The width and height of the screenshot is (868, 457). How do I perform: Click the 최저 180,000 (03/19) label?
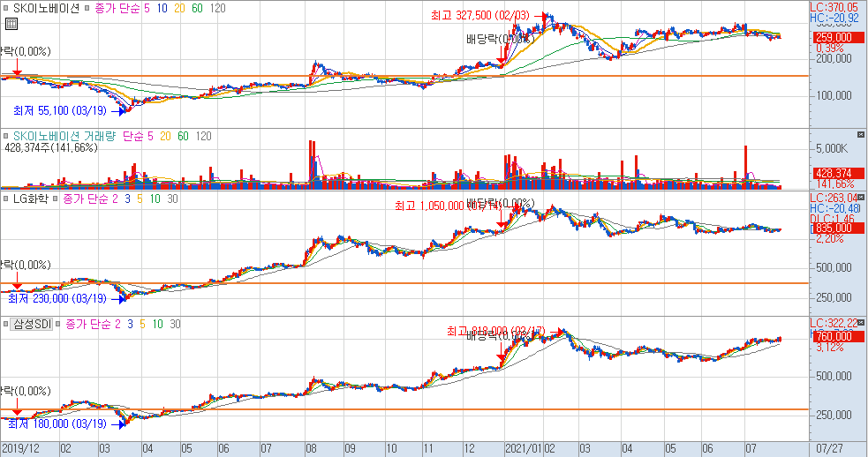coord(57,424)
